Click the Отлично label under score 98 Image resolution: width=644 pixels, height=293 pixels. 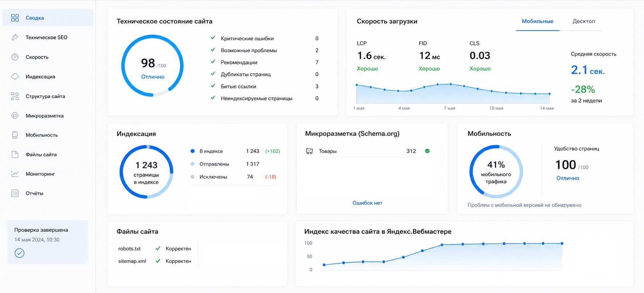click(153, 77)
